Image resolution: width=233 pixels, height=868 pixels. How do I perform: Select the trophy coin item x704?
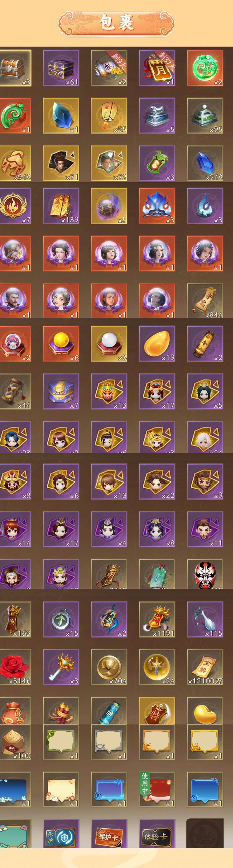(109, 667)
